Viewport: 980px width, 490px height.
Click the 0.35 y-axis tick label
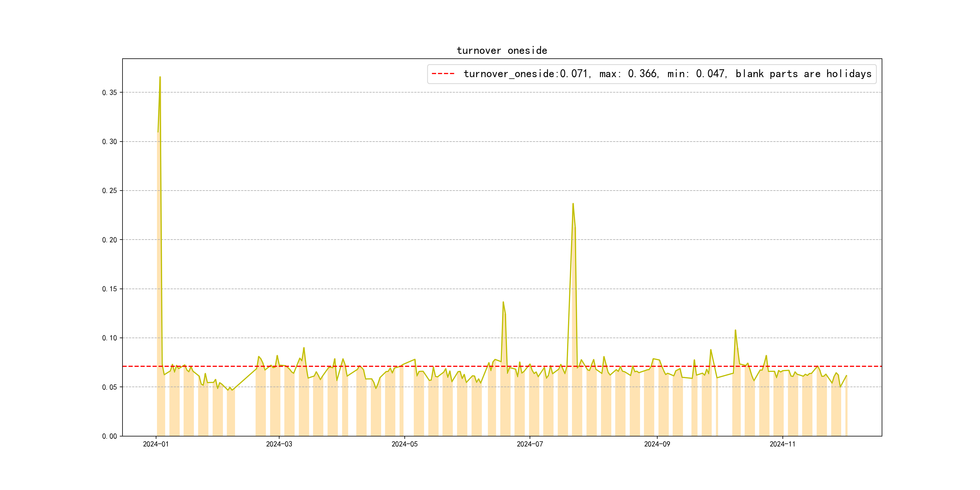[x=109, y=93]
